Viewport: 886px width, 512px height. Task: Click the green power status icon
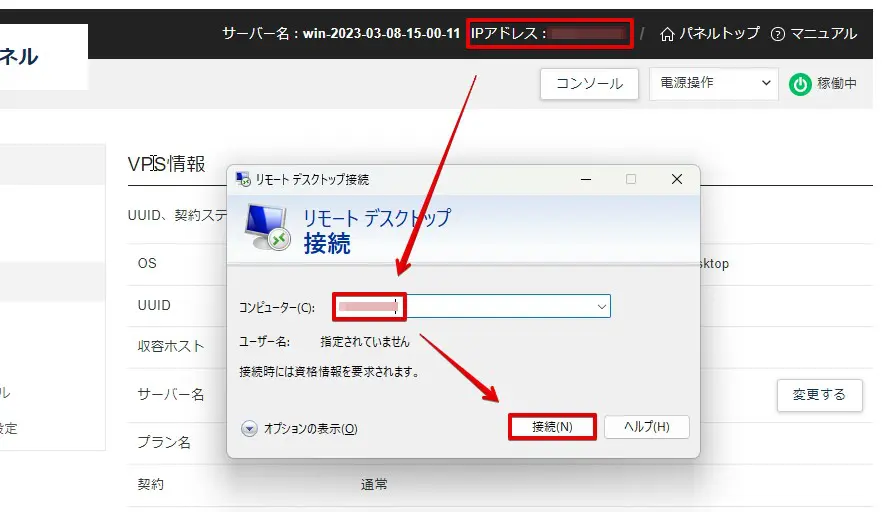click(800, 84)
